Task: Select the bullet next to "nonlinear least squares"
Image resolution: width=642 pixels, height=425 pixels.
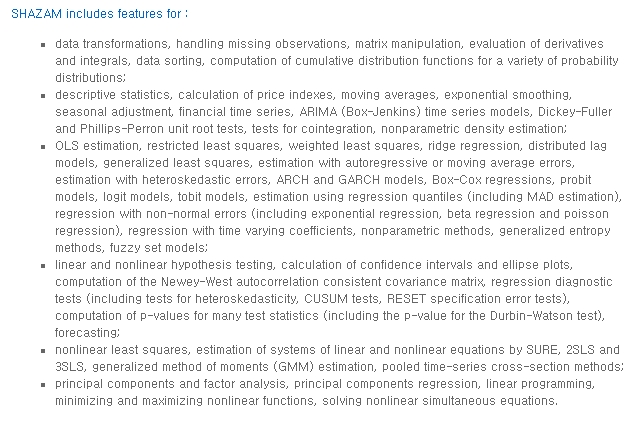Action: [42, 351]
